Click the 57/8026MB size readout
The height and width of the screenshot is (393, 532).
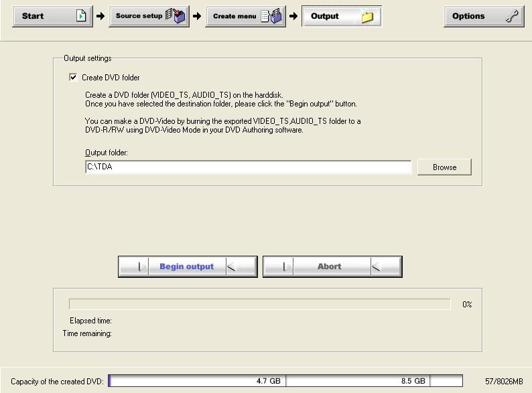tap(504, 382)
